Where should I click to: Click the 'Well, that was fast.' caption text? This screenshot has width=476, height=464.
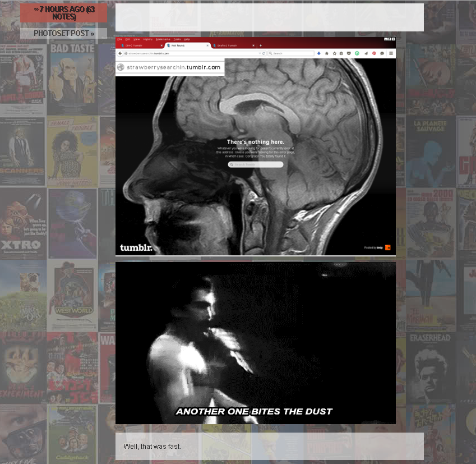point(152,447)
